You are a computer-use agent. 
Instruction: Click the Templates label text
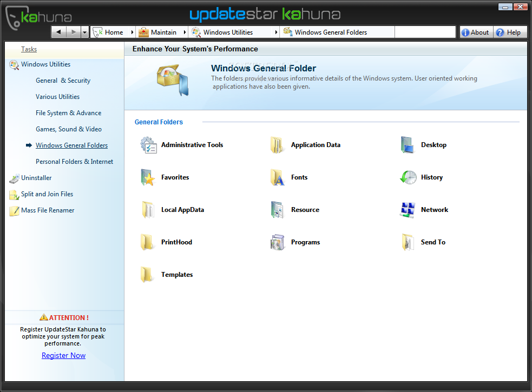tap(177, 275)
